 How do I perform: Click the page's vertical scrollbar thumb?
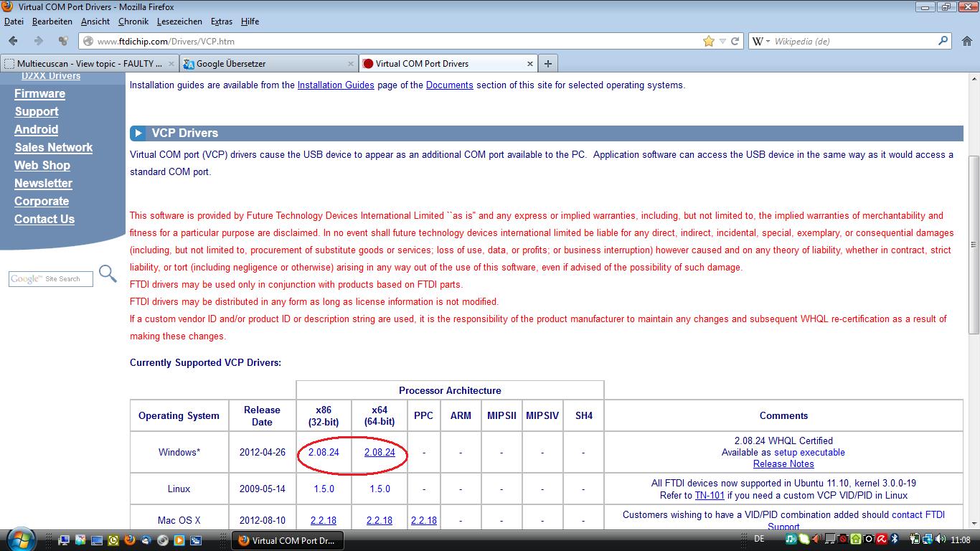[x=974, y=244]
